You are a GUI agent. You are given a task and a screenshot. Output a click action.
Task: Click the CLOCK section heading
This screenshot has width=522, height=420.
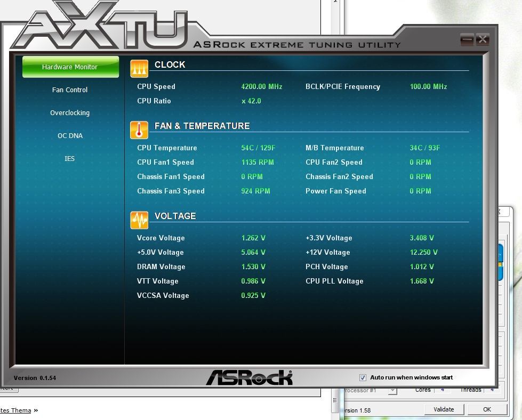coord(170,64)
